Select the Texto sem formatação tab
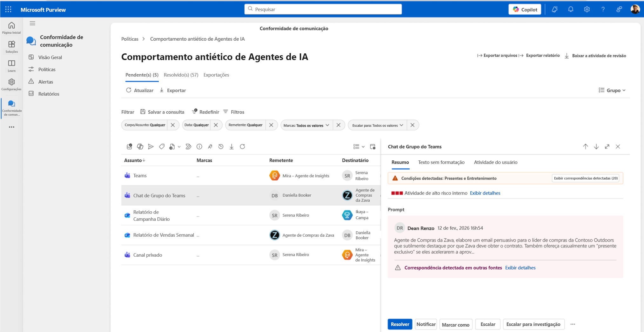This screenshot has height=332, width=644. point(441,162)
